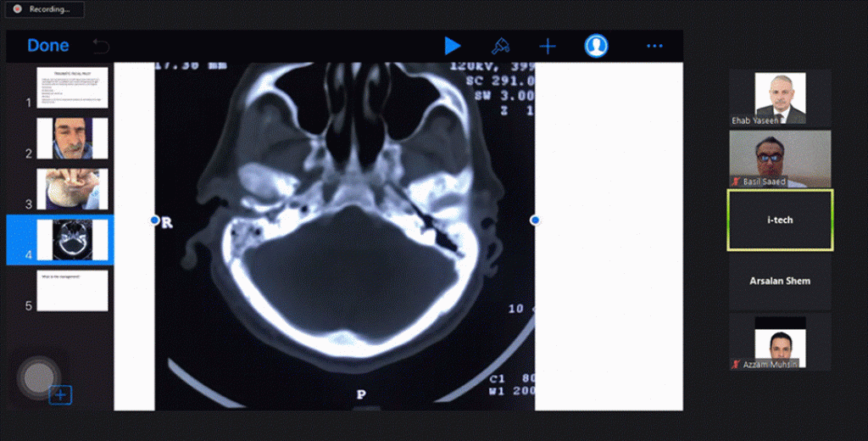Open the Format paintbrush panel
Image resolution: width=868 pixels, height=441 pixels.
tap(500, 46)
